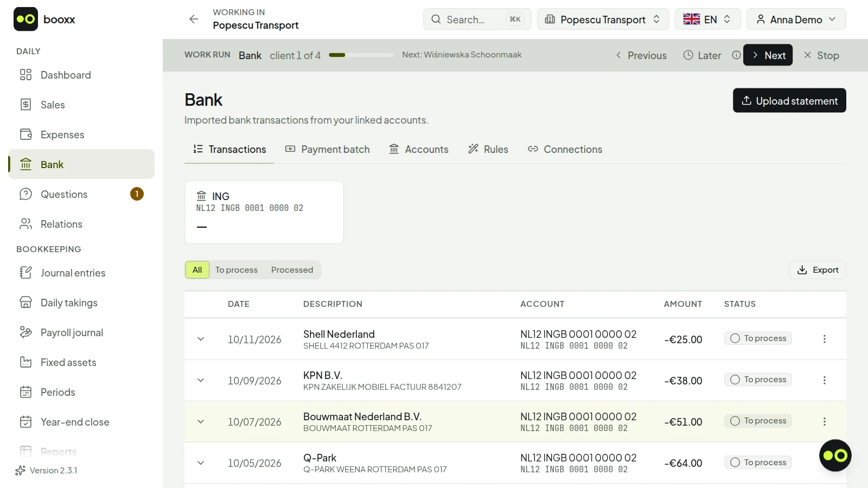The height and width of the screenshot is (488, 868).
Task: Click the booxx logo icon
Action: coord(25,19)
